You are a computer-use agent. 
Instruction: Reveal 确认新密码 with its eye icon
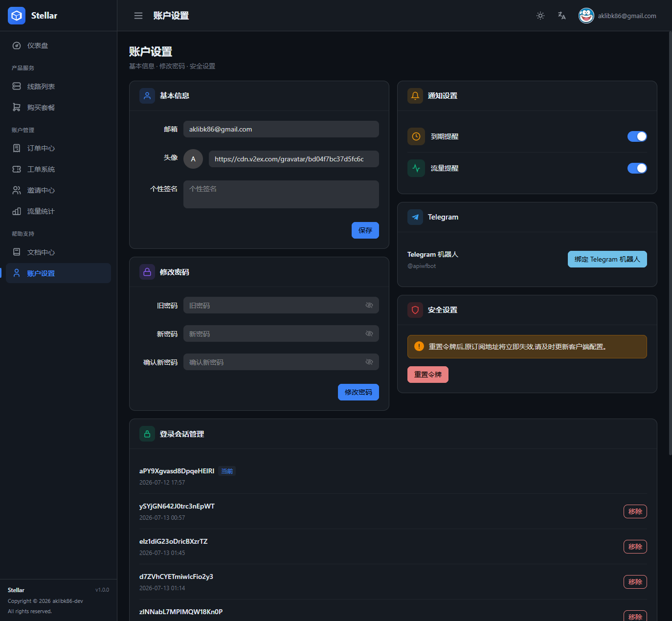tap(369, 362)
